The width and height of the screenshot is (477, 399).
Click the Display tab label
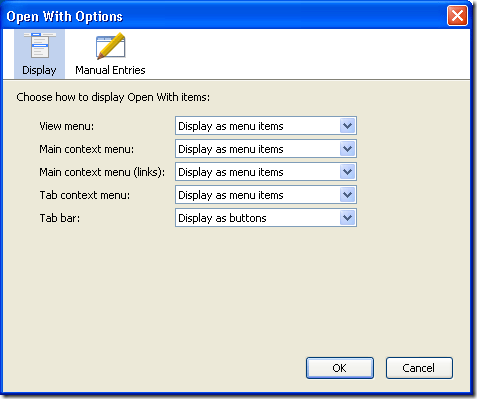point(39,70)
